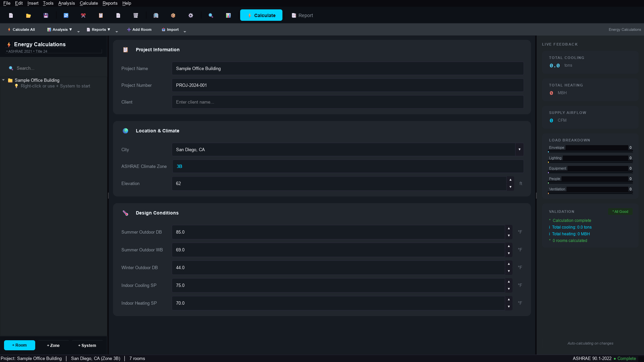644x362 pixels.
Task: Click the Design Conditions thermometer icon
Action: click(125, 213)
